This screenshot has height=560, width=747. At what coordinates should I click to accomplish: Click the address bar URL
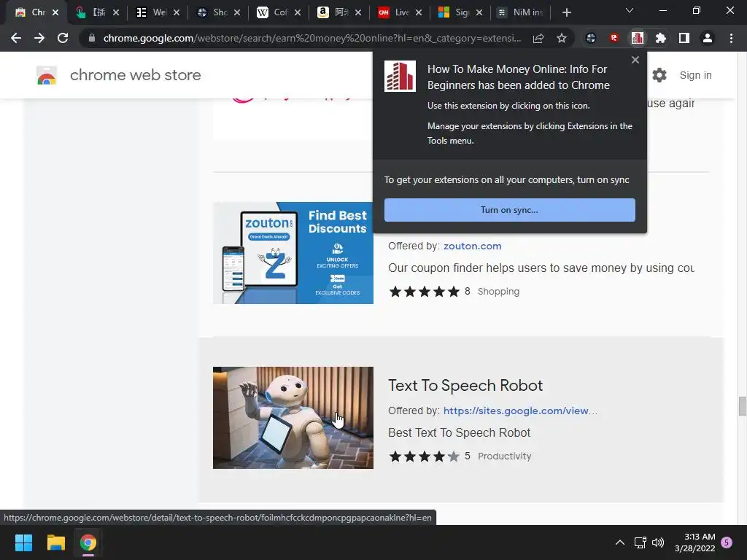(x=312, y=38)
